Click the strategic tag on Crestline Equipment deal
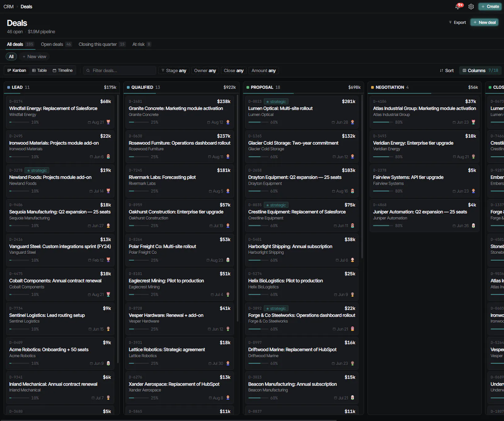 pyautogui.click(x=276, y=205)
